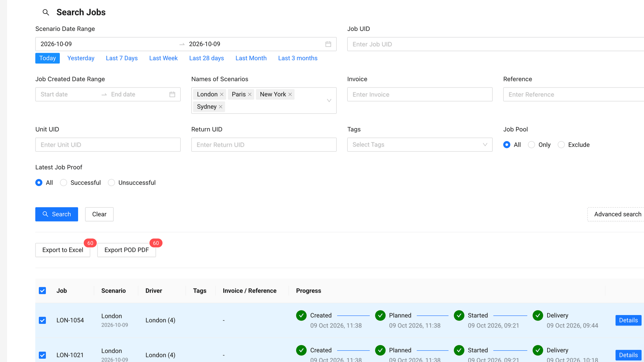Choose Successful latest job proof

click(63, 183)
